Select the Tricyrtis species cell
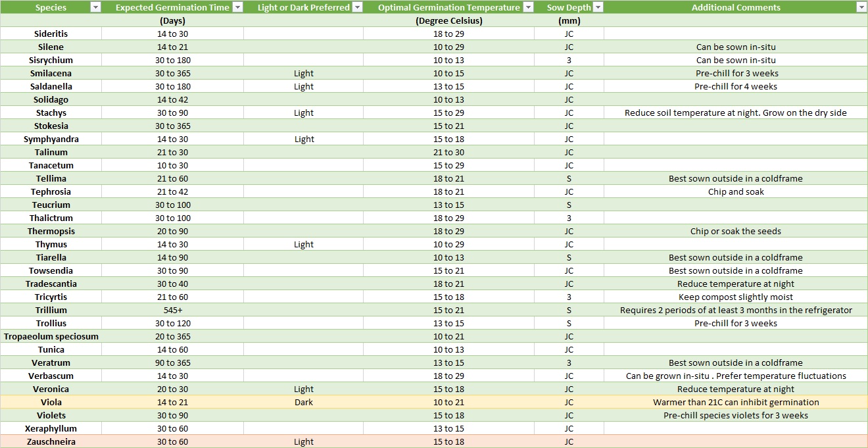 pyautogui.click(x=51, y=297)
